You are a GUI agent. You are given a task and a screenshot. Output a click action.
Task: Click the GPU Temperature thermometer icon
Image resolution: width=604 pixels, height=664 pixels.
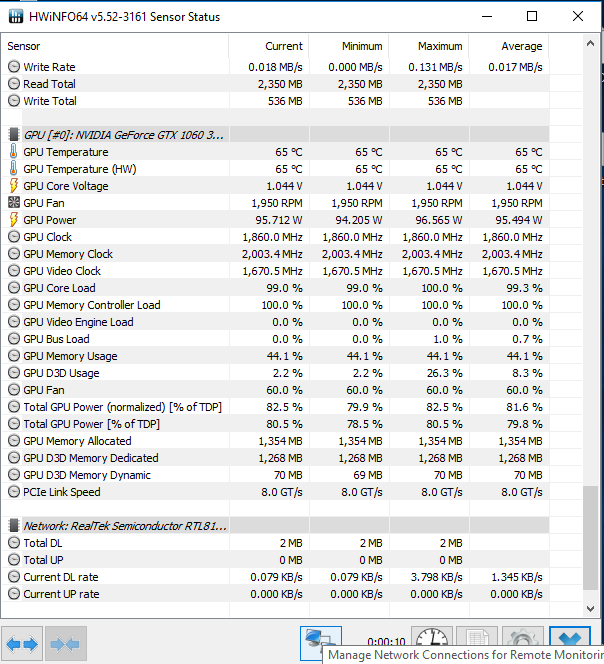(14, 152)
